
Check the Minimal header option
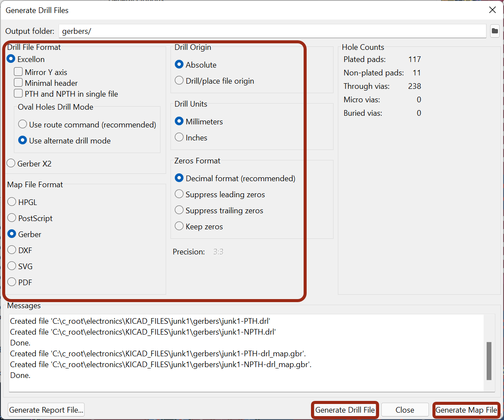[x=18, y=83]
